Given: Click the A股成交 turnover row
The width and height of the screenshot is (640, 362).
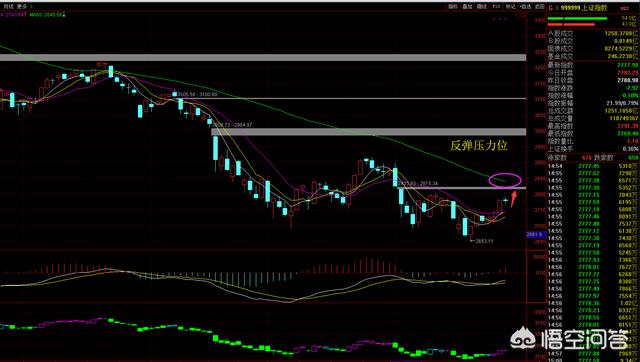Looking at the screenshot, I should click(x=593, y=34).
